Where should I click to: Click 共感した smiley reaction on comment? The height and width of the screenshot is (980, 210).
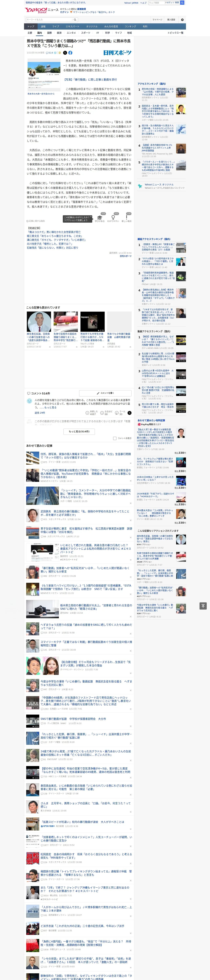91,412
